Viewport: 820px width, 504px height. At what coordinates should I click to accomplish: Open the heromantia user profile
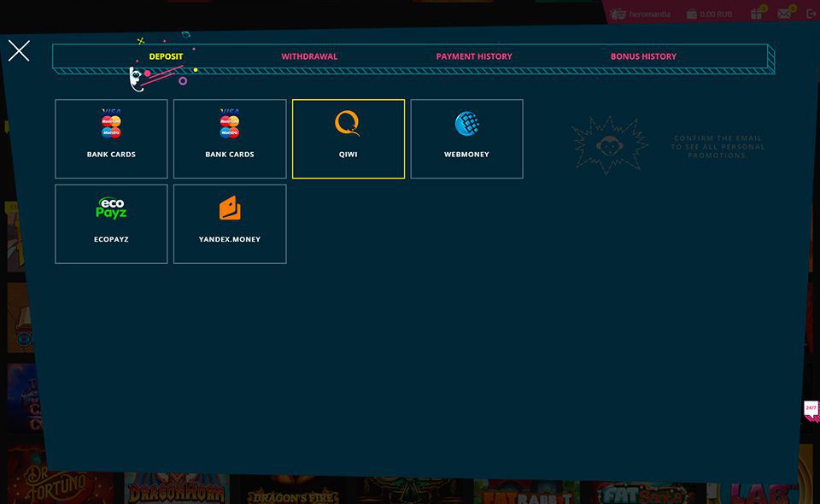coord(640,15)
